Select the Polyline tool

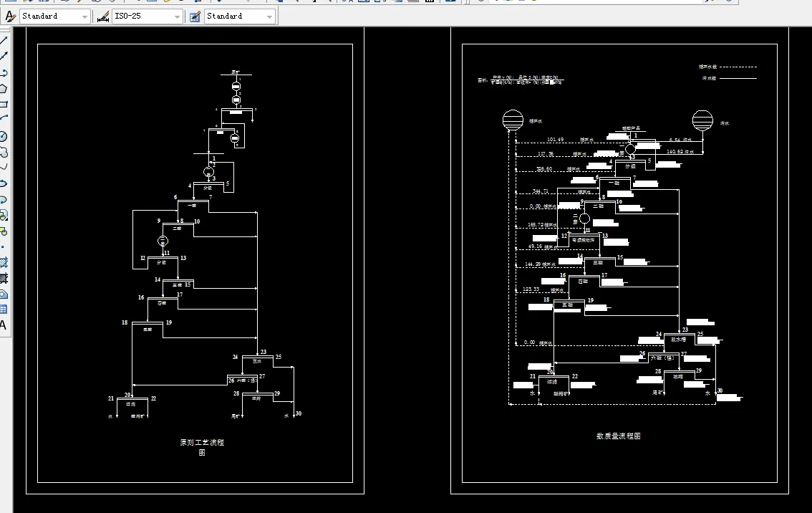[4, 72]
